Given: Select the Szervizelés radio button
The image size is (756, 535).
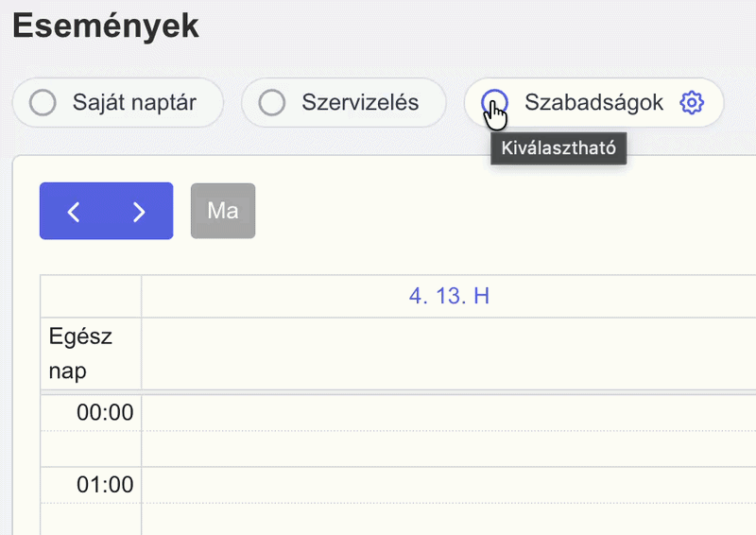Looking at the screenshot, I should (x=272, y=102).
